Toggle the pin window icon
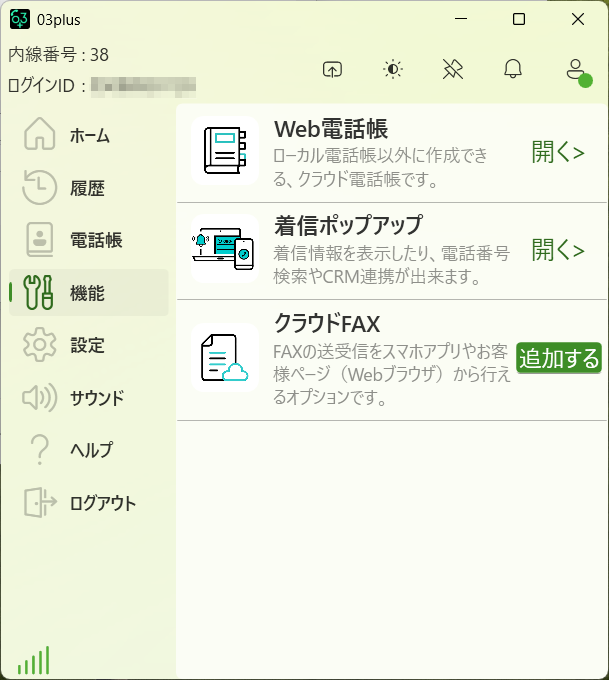Screen dimensions: 609x680 click(x=453, y=69)
